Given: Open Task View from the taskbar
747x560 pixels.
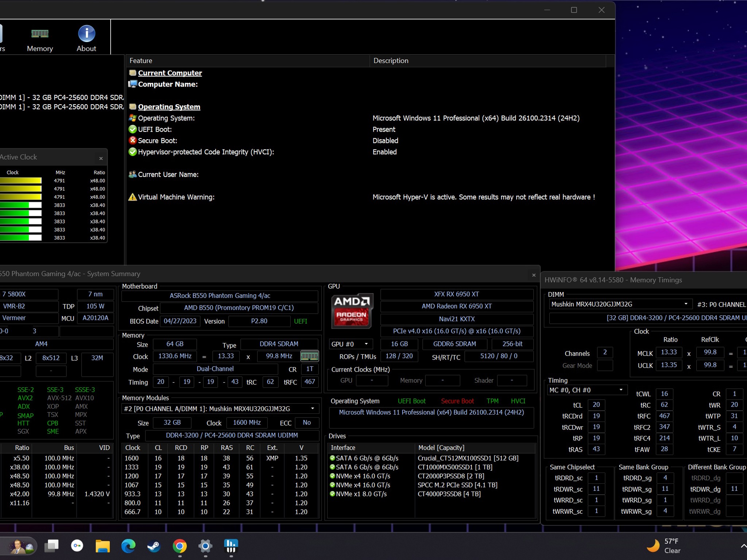Looking at the screenshot, I should [x=51, y=546].
